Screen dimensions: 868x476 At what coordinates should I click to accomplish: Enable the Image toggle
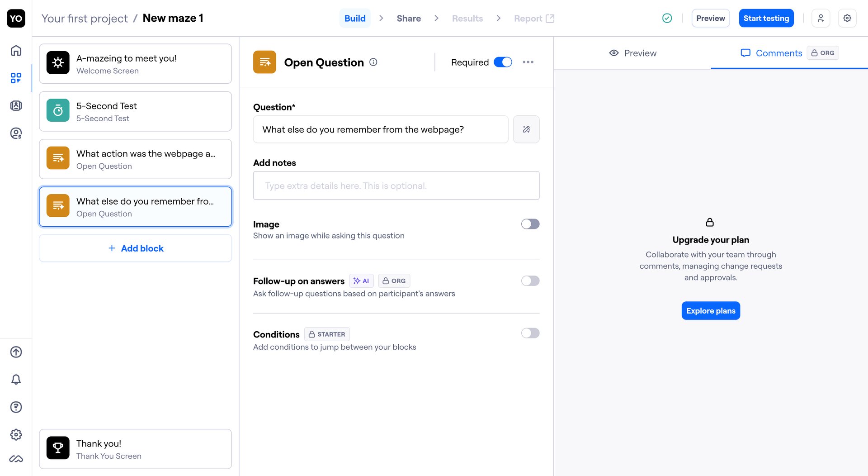[x=530, y=224]
